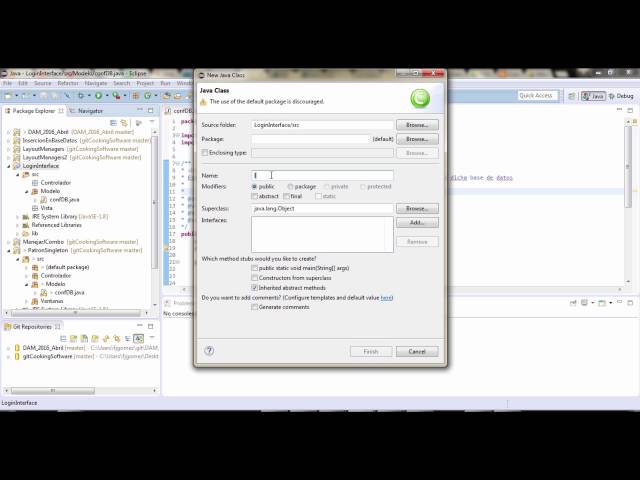
Task: Enable public static void main method stub
Action: [x=254, y=268]
